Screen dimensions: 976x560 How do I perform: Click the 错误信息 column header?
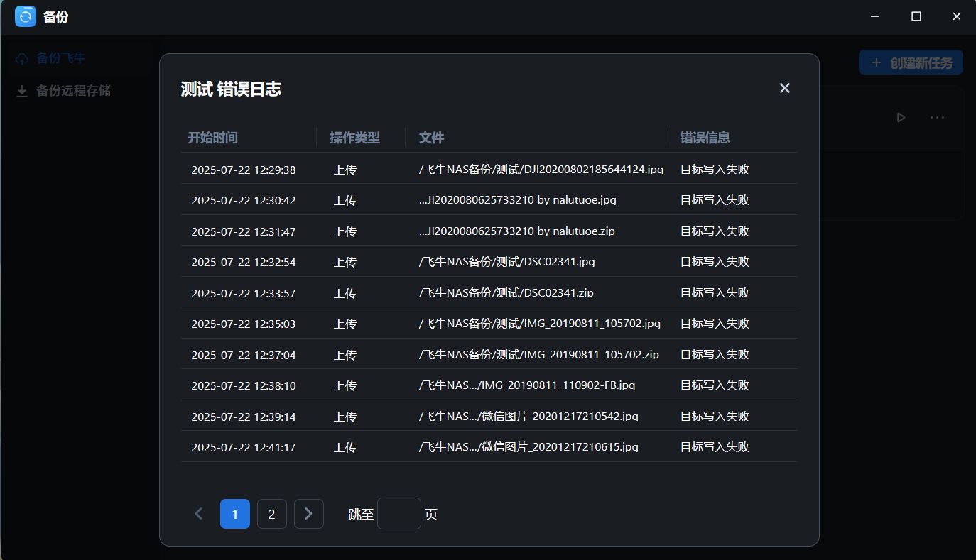[705, 138]
